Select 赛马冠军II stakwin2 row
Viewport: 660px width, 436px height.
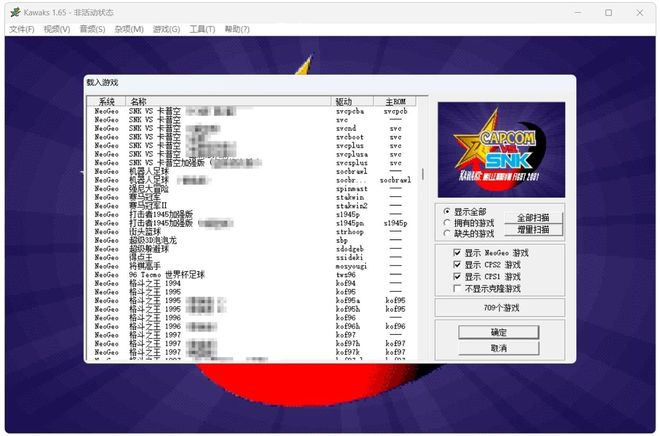[x=251, y=206]
